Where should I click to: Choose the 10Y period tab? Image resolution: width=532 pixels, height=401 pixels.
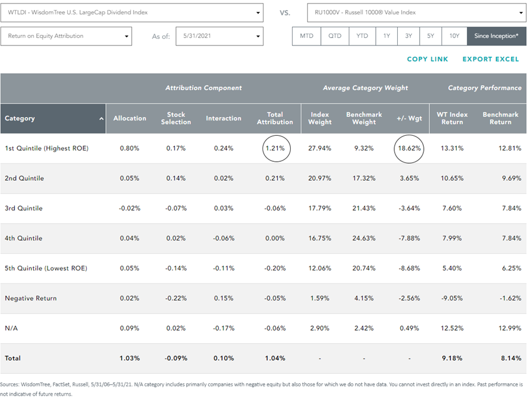pyautogui.click(x=455, y=36)
